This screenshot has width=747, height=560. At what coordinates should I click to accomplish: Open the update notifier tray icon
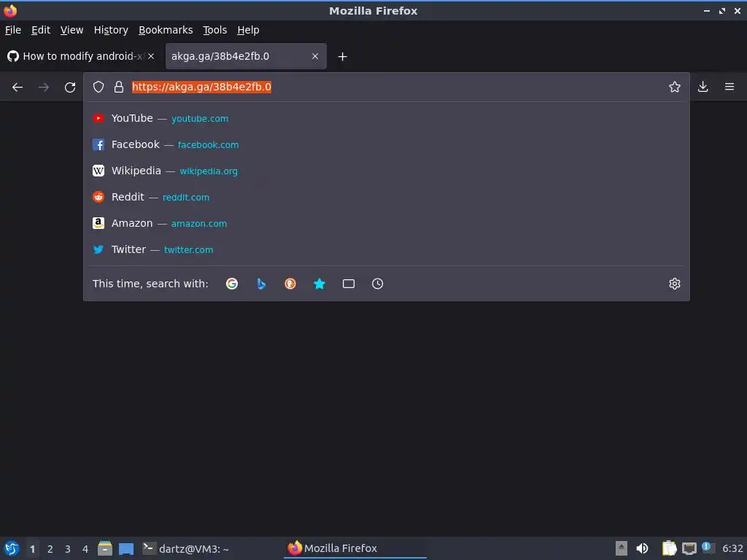pos(708,548)
